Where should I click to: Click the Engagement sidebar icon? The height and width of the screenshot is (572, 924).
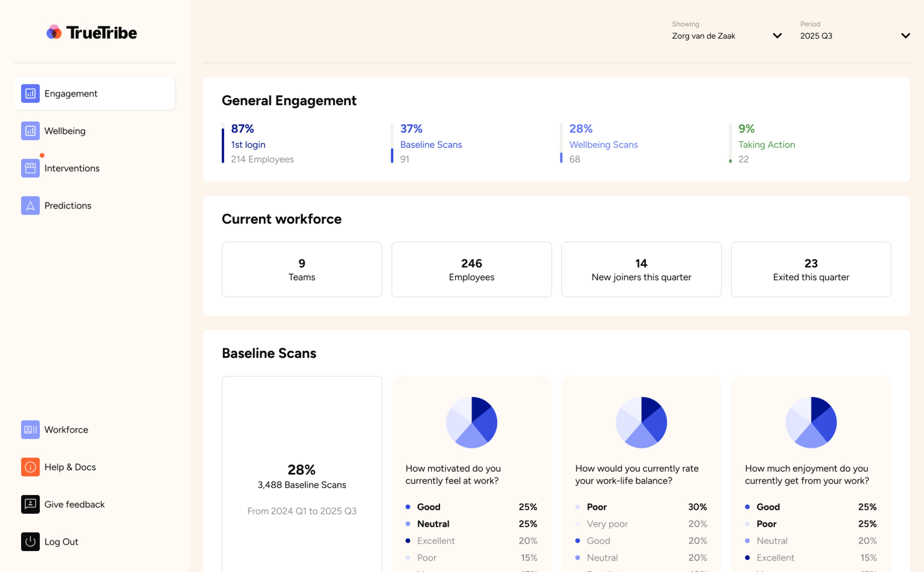[x=30, y=93]
